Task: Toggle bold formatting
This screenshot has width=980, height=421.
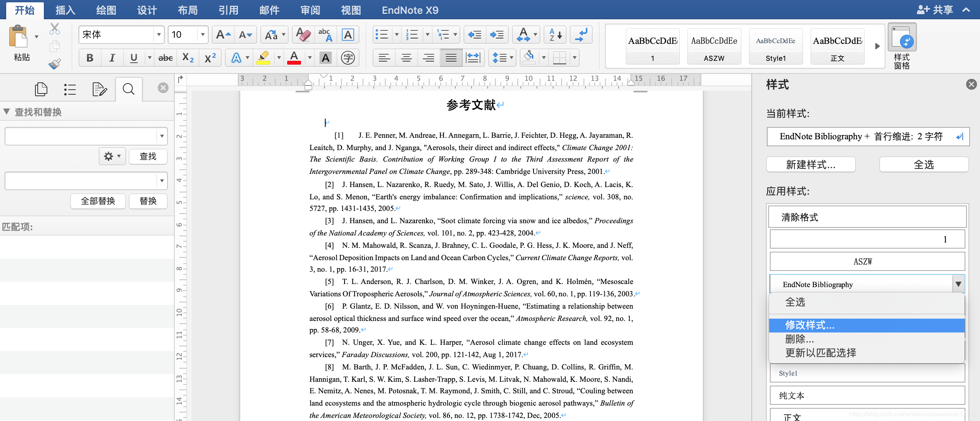Action: coord(90,58)
